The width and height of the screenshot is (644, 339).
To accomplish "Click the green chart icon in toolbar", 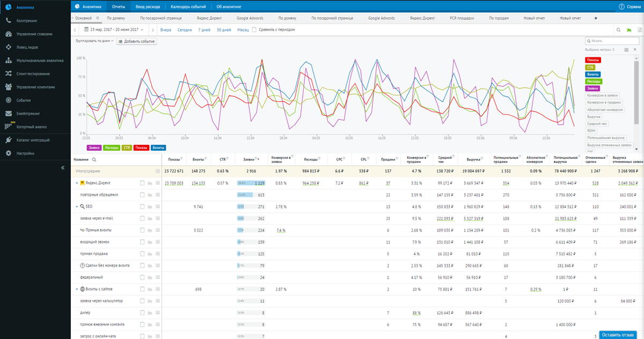I will tap(628, 30).
